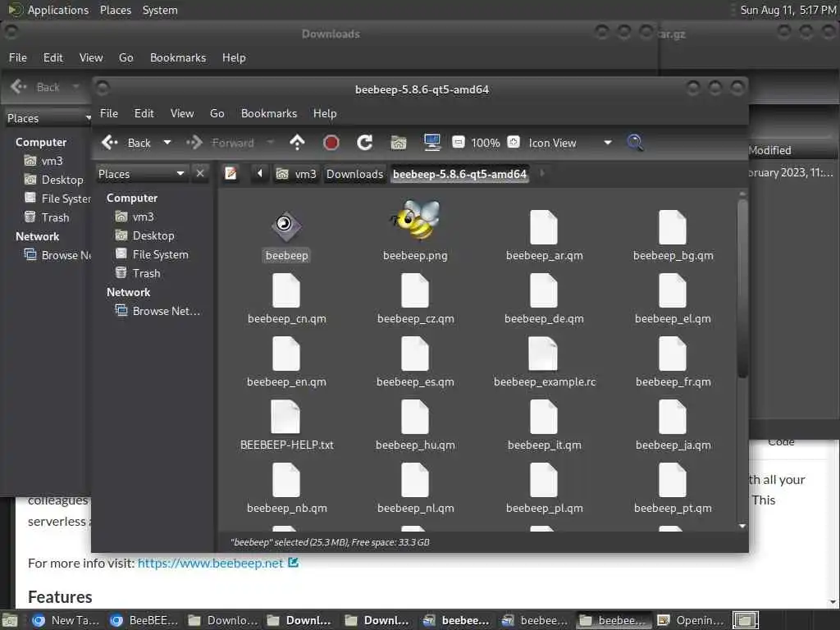Screen dimensions: 840x630
Task: Select the beebeep_bg.qm file
Action: point(673,235)
